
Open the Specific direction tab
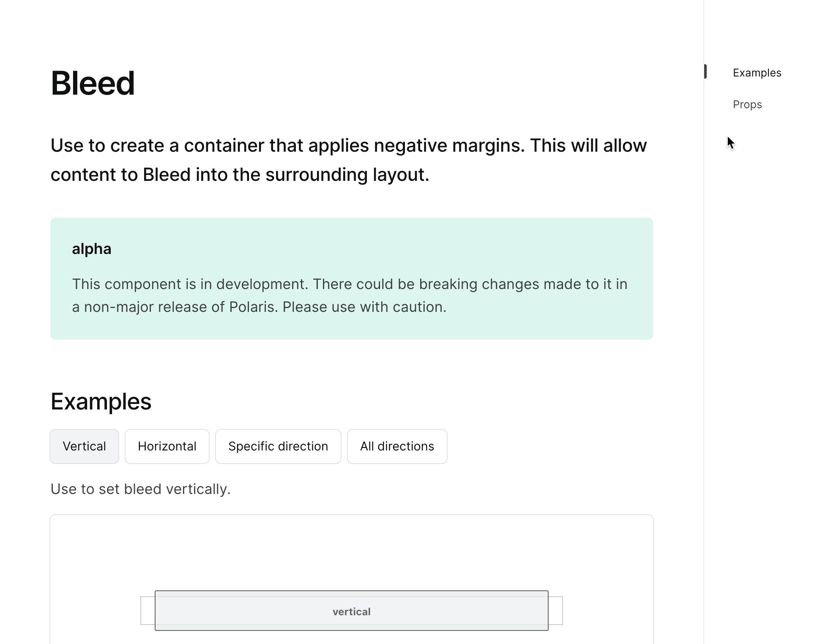pos(278,446)
